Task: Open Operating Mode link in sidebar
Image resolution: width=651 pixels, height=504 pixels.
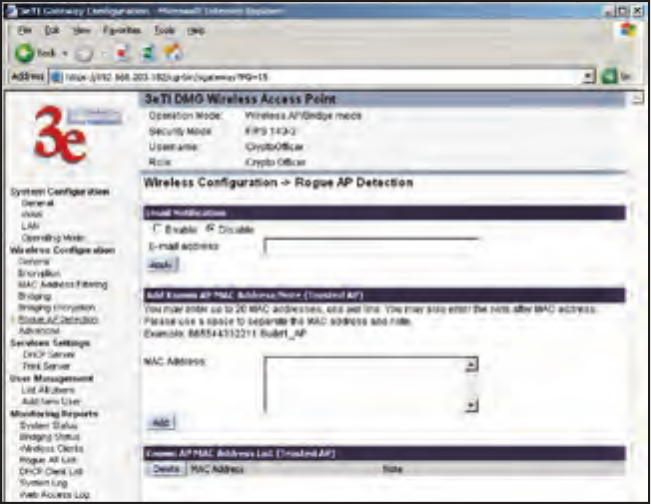Action: coord(53,238)
